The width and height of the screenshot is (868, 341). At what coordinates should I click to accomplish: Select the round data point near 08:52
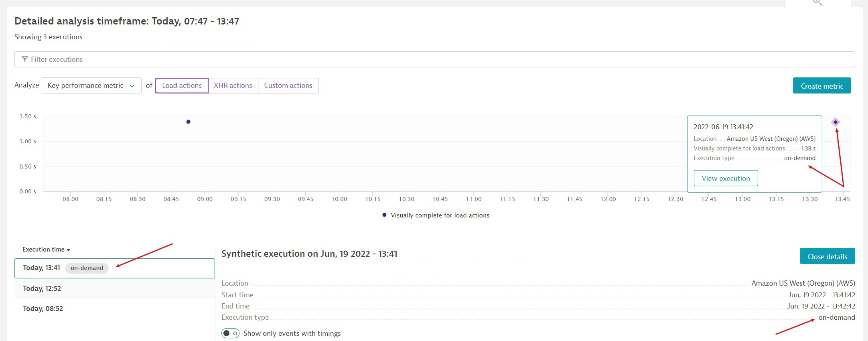click(188, 122)
